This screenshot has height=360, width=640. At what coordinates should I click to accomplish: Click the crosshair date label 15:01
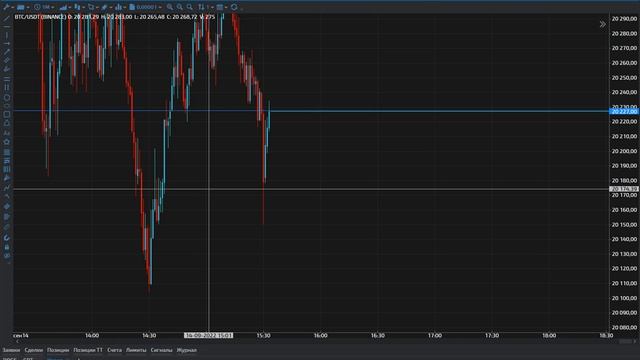[209, 336]
